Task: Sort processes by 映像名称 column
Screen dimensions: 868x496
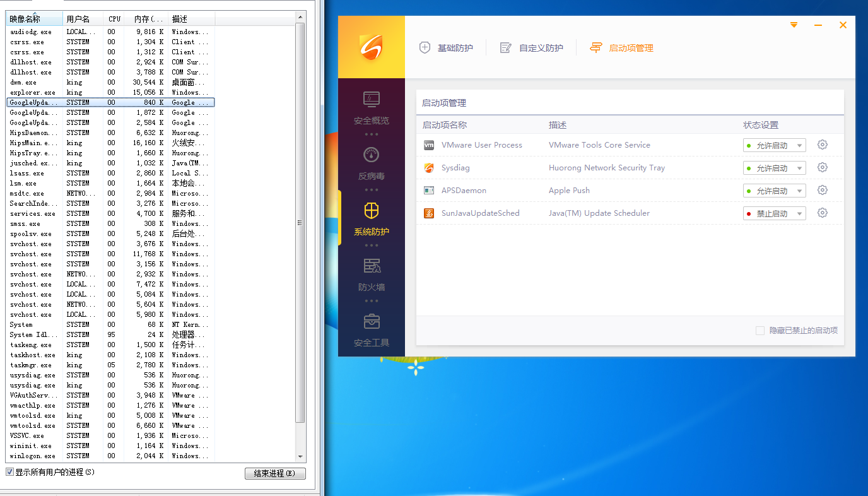Action: point(35,19)
